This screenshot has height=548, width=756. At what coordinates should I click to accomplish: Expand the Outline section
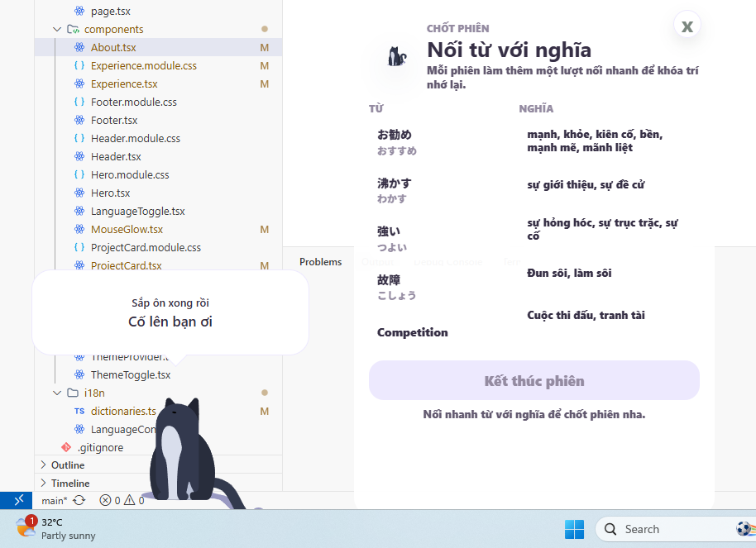coord(158,465)
